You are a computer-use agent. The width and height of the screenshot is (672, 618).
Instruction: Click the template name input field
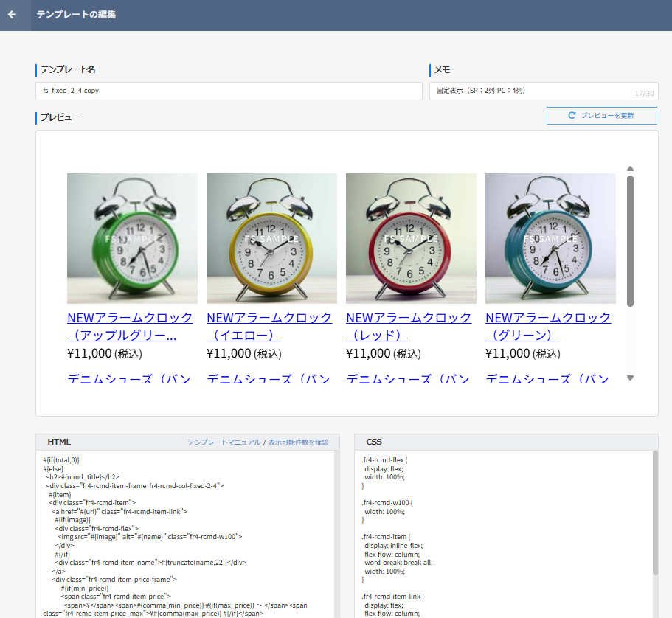[x=229, y=91]
